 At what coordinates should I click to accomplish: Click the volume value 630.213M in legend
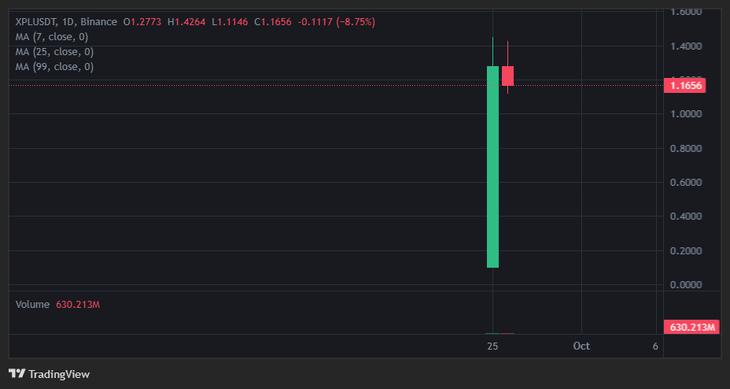point(78,304)
